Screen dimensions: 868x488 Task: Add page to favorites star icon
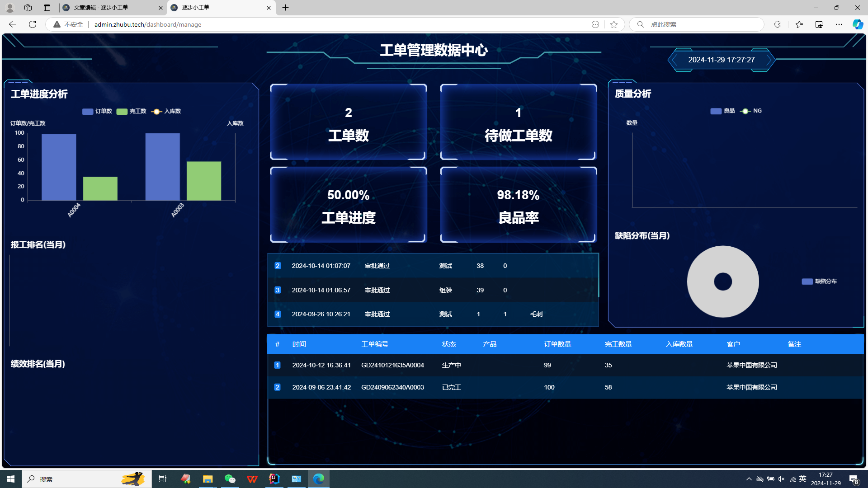click(x=613, y=24)
